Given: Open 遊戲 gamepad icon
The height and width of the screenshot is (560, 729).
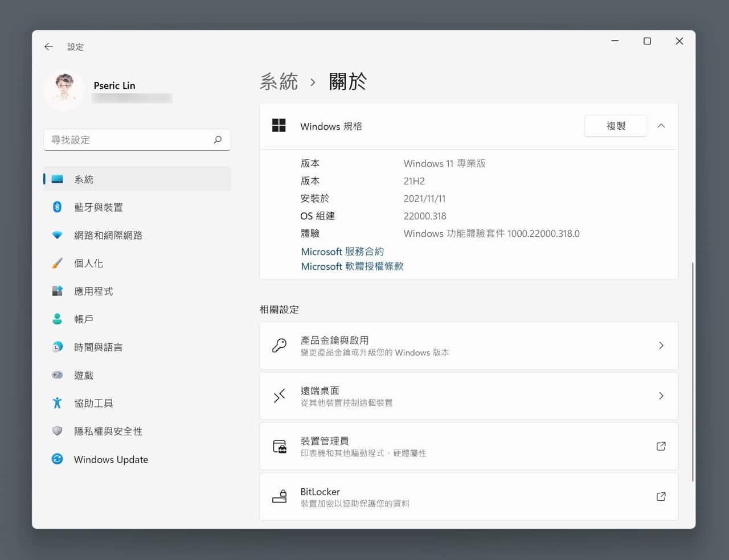Looking at the screenshot, I should tap(57, 375).
